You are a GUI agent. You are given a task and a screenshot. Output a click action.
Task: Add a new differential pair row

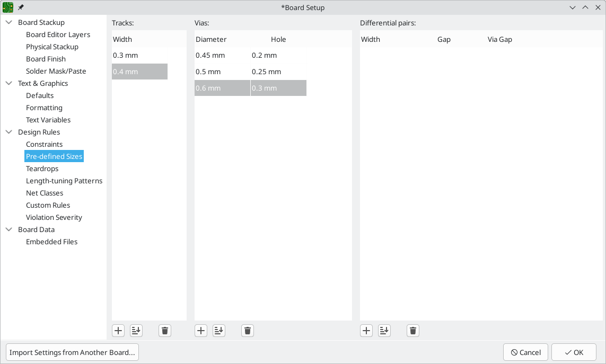[x=366, y=331]
